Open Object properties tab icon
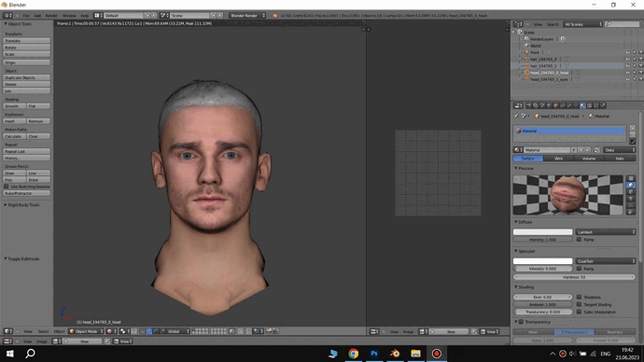 555,105
